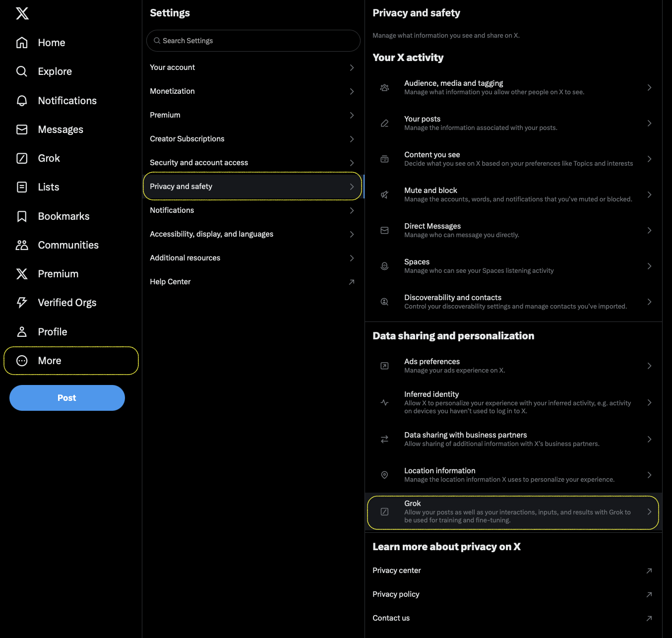Expand the Your account chevron

(x=352, y=67)
